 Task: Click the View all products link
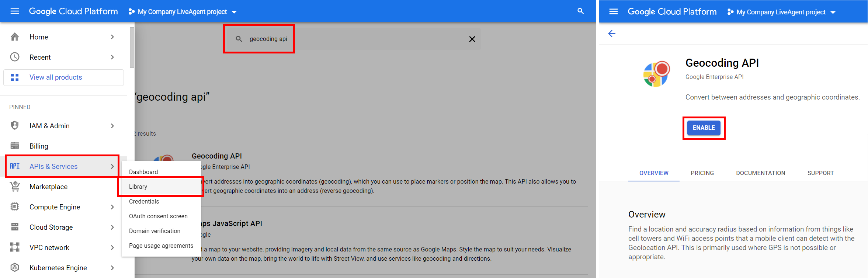pyautogui.click(x=56, y=77)
